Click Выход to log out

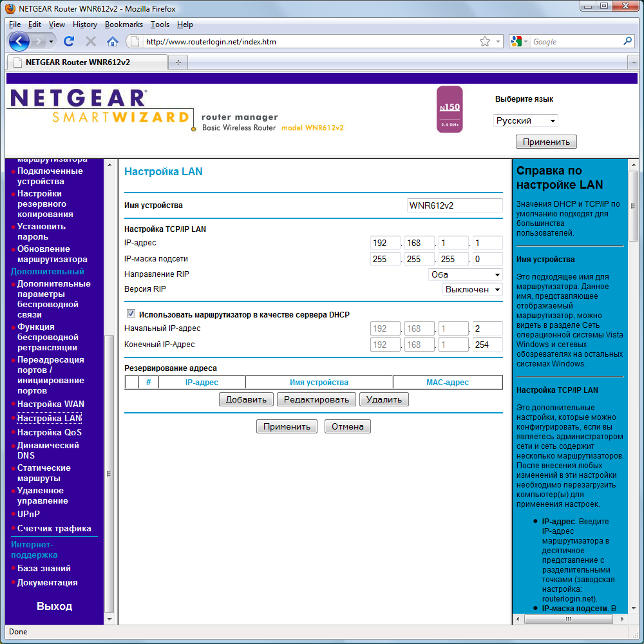point(54,606)
